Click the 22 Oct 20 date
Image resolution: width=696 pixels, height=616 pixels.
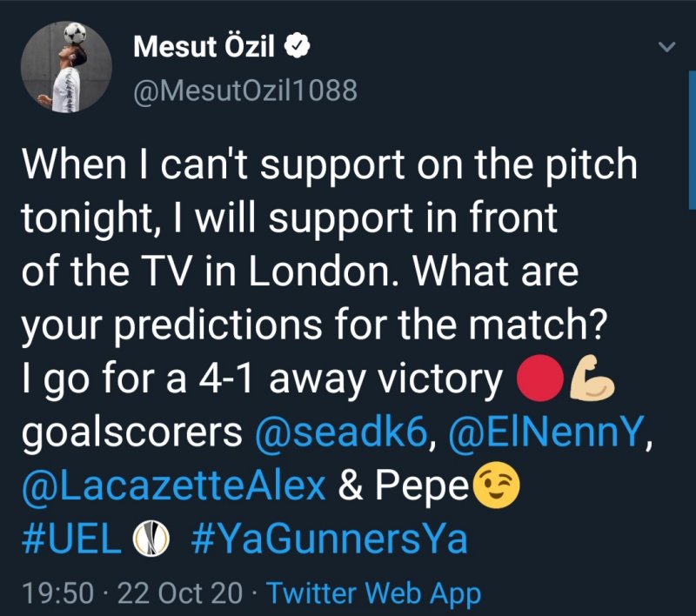[180, 593]
